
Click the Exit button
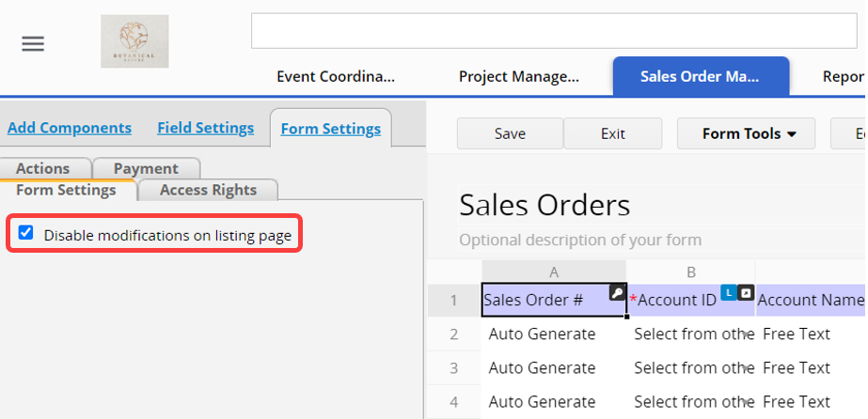[612, 133]
